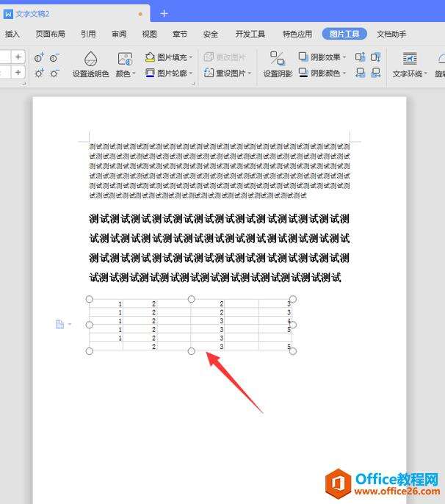Screen dimensions: 445x504
Task: Click the 重设图片 reset picture button
Action: coord(227,73)
